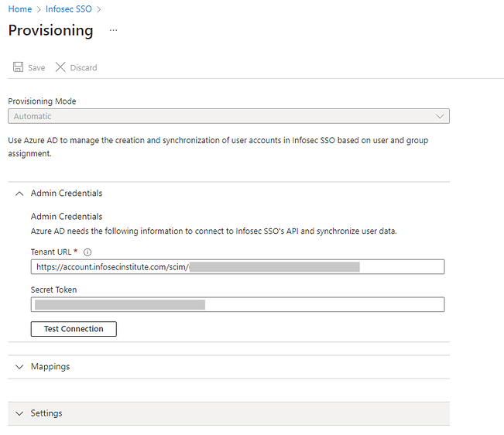Screen dimensions: 504x435
Task: Expand Mappings section using its chevron
Action: point(19,367)
